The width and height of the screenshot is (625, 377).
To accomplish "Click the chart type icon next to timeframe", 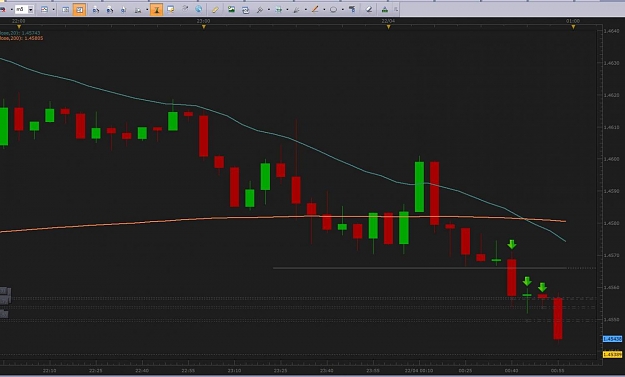I will 44,9.
